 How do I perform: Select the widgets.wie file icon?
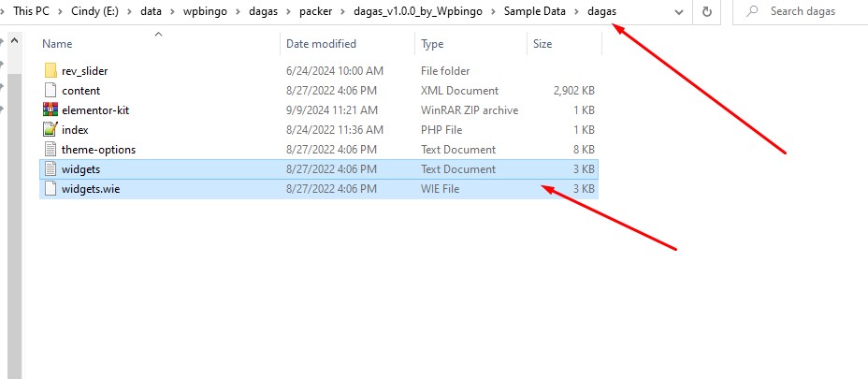click(51, 189)
